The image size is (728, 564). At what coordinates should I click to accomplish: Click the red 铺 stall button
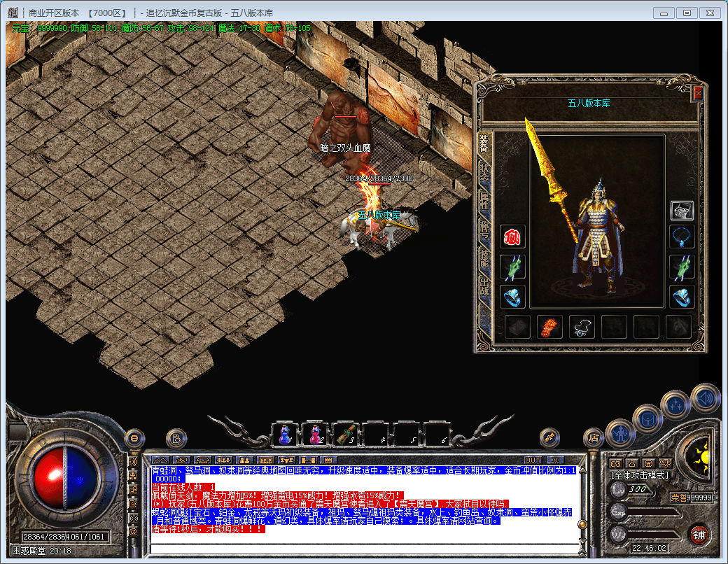(x=699, y=535)
